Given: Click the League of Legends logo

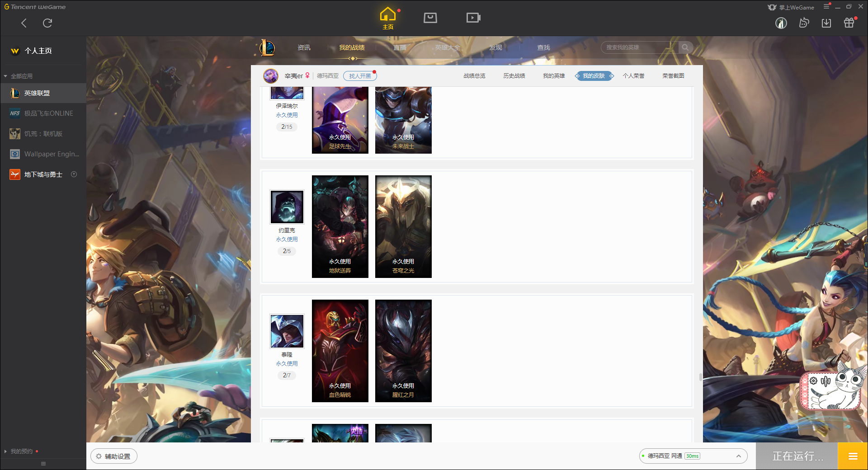Looking at the screenshot, I should pos(267,47).
